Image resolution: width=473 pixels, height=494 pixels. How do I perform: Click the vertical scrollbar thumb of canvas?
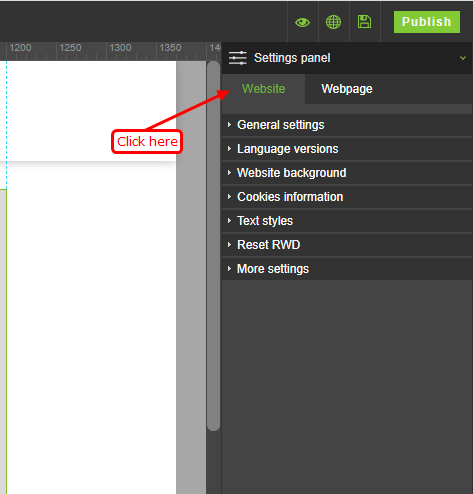coord(213,246)
